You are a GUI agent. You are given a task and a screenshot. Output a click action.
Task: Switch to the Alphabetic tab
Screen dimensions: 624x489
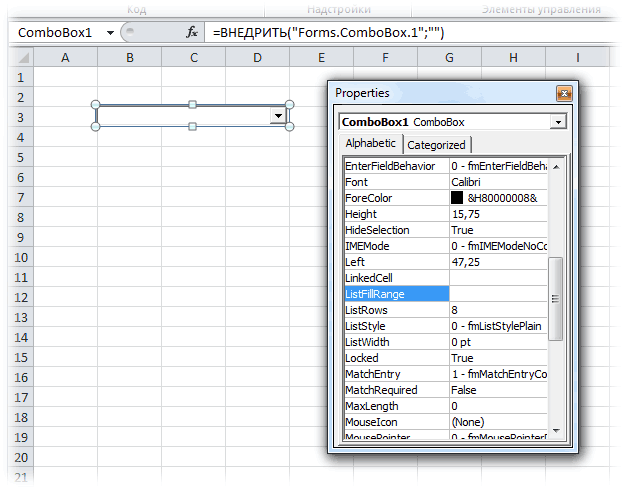[x=371, y=144]
